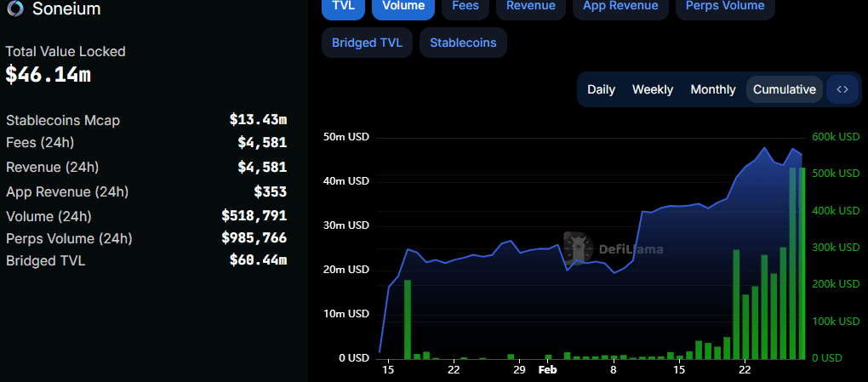Select Cumulative interval view
The height and width of the screenshot is (382, 868).
click(784, 89)
